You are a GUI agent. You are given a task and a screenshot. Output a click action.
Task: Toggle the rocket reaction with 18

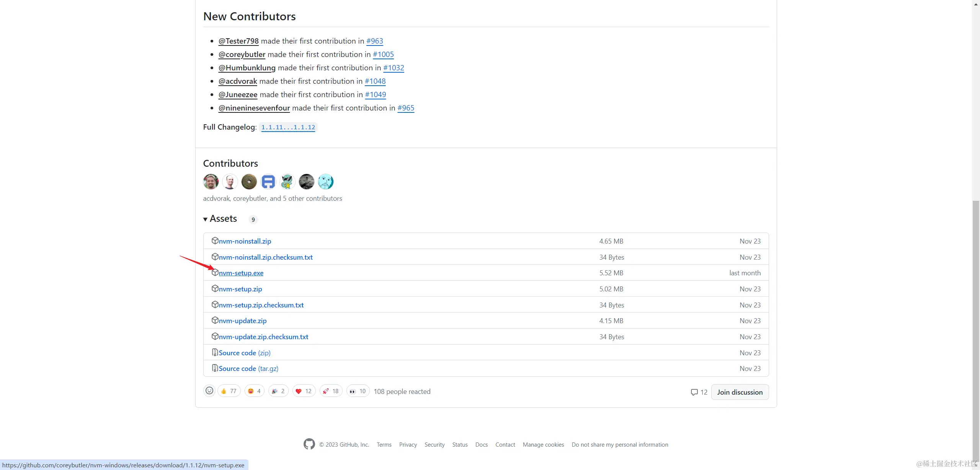click(x=331, y=391)
